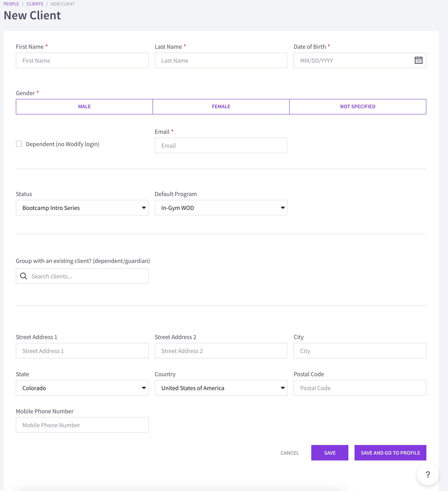Click breadcrumb CLIENTS navigation link
Viewport: 448px width, 491px height.
pos(35,4)
